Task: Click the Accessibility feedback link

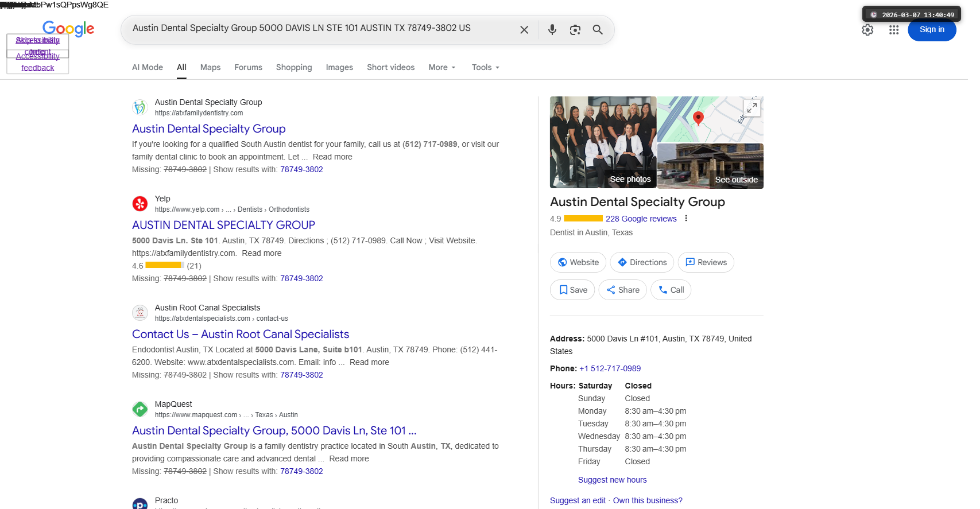Action: 38,62
